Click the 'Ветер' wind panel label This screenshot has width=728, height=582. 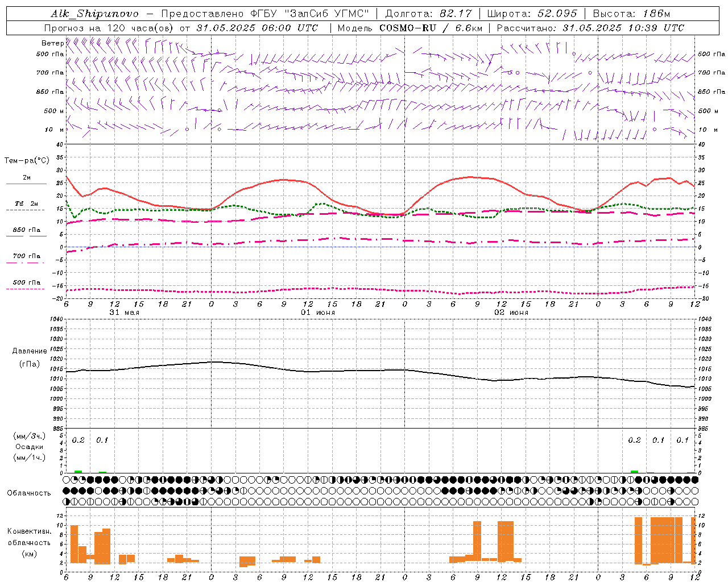coord(52,43)
